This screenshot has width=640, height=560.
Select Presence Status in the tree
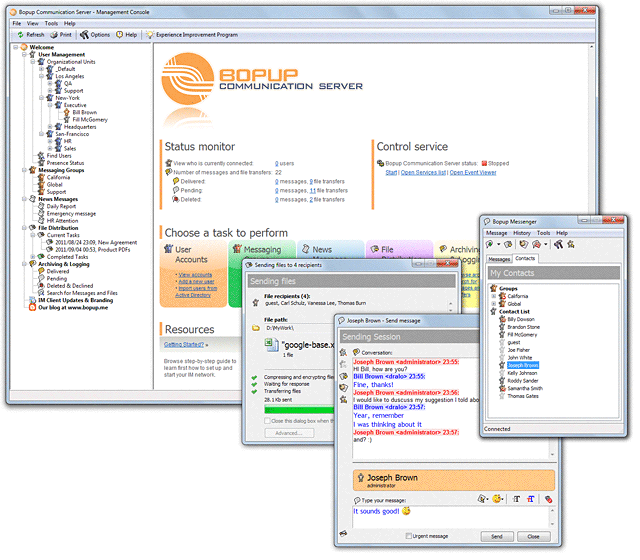click(65, 163)
